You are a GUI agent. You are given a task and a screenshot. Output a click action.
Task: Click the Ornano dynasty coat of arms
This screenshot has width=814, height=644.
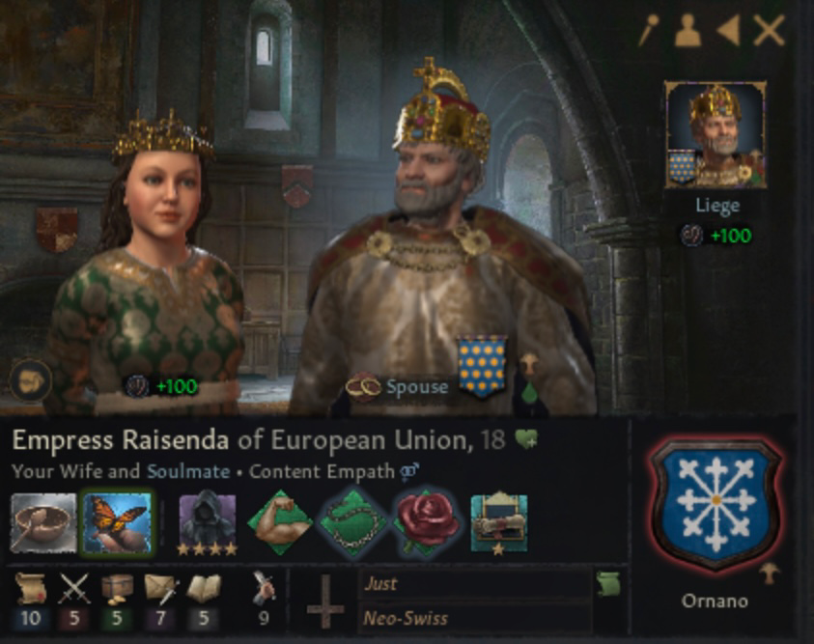[716, 504]
